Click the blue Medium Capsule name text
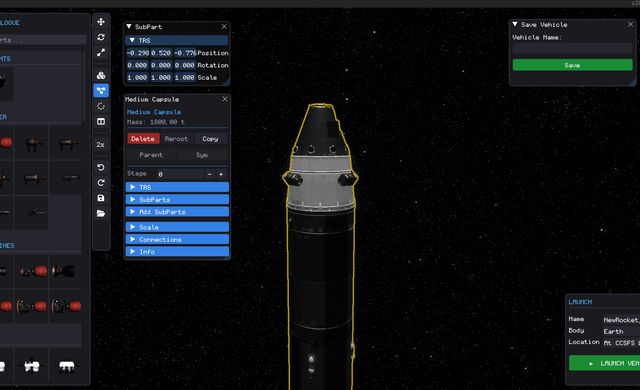The image size is (640, 390). point(154,112)
